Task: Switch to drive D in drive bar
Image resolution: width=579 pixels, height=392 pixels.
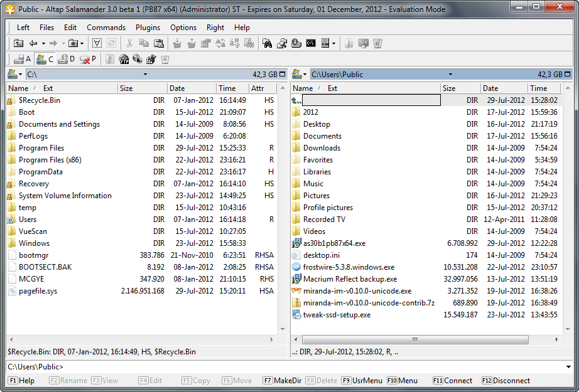Action: point(67,59)
